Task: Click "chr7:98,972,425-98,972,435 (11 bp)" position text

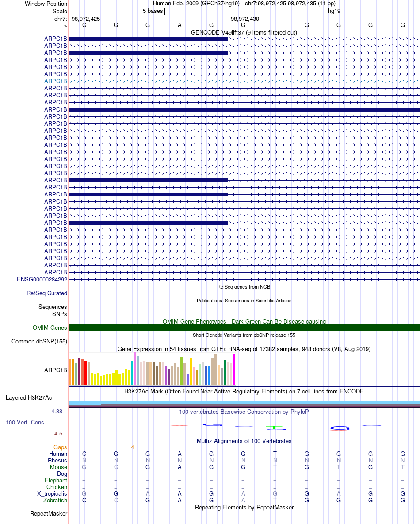Action: [290, 4]
